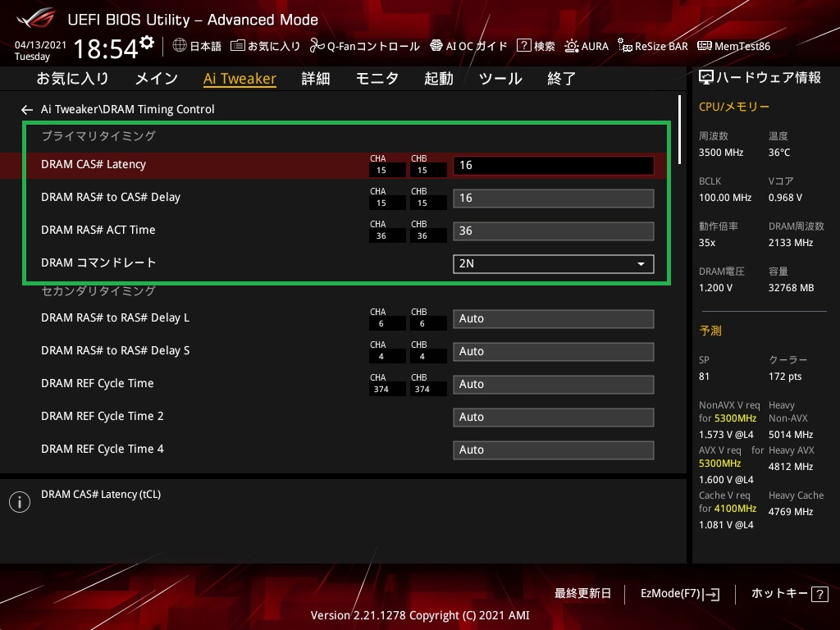This screenshot has width=840, height=630.
Task: Select DRAM REF Cycle Time 2 label
Action: 103,416
